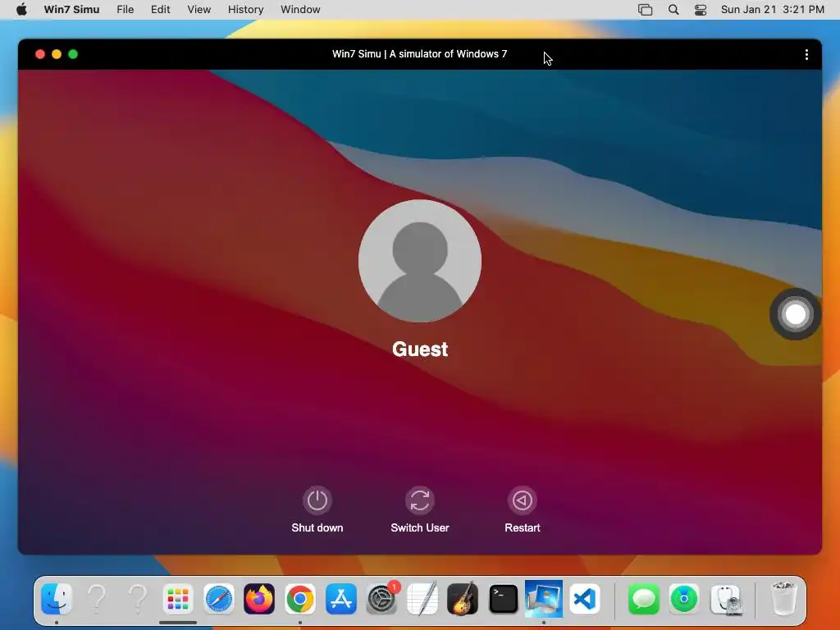This screenshot has height=630, width=840.
Task: Open the File menu
Action: click(126, 10)
